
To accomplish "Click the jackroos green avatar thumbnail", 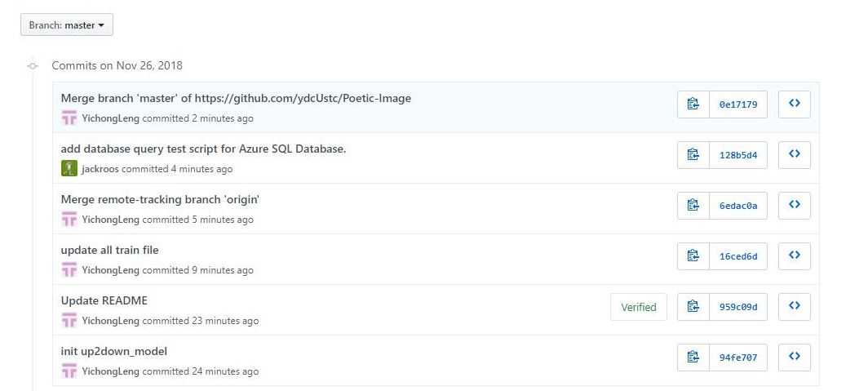I will pos(69,168).
